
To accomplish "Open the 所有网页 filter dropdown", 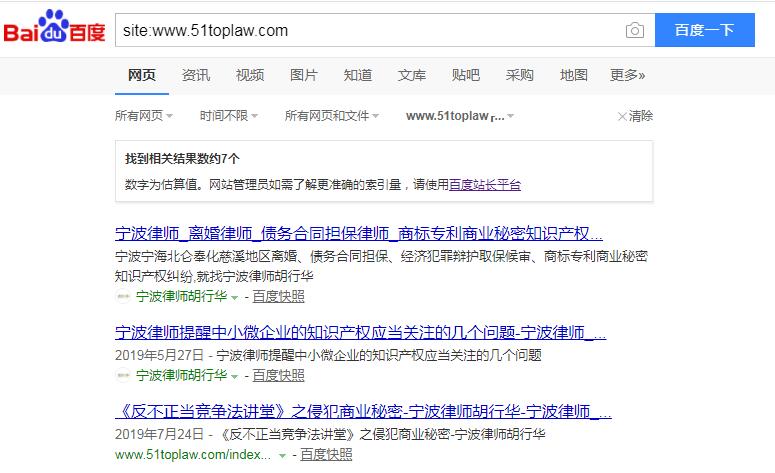I will coord(144,116).
